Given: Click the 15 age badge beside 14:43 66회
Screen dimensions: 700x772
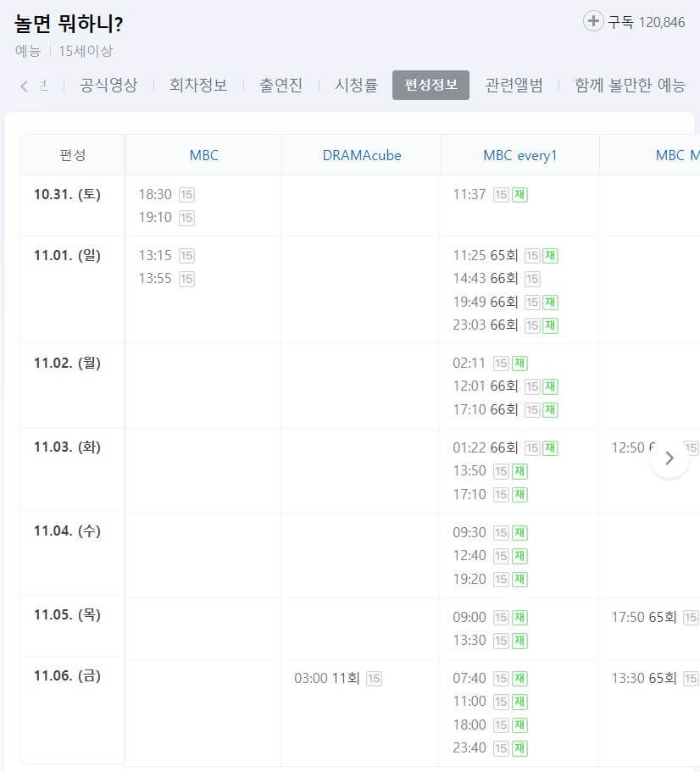Looking at the screenshot, I should pos(532,279).
